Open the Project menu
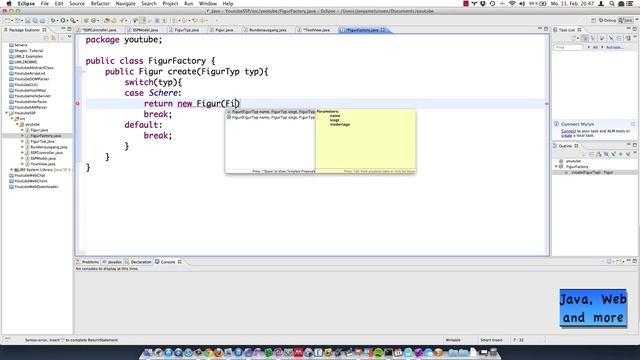Screen dimensions: 640x360 pos(170,3)
